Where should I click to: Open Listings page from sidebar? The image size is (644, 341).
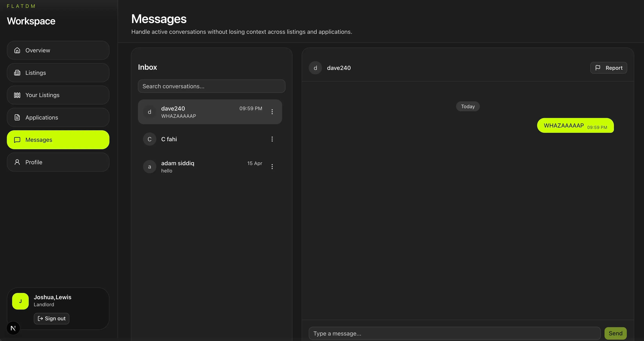pyautogui.click(x=58, y=73)
